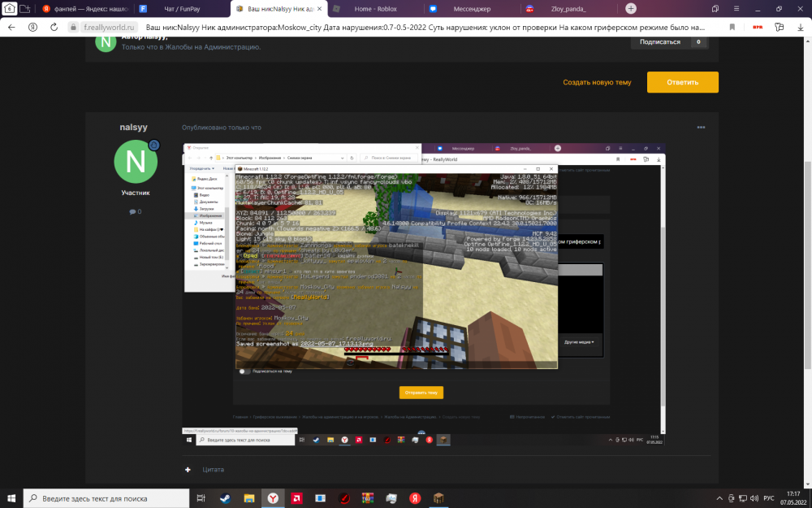
Task: Click the new tab group icon
Action: point(25,9)
